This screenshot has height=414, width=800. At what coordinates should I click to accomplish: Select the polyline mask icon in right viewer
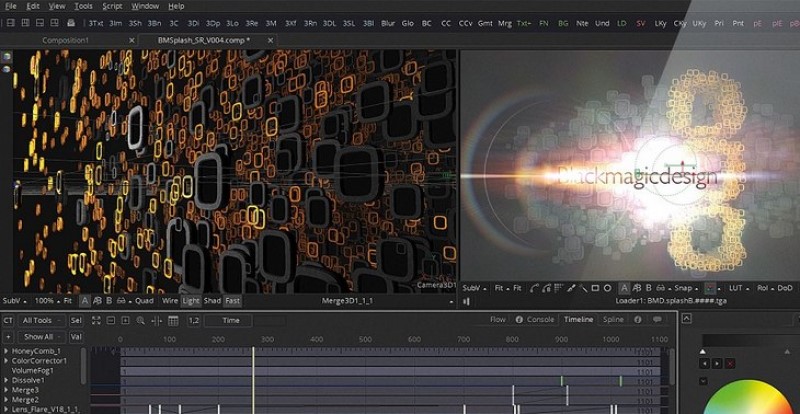pos(534,288)
